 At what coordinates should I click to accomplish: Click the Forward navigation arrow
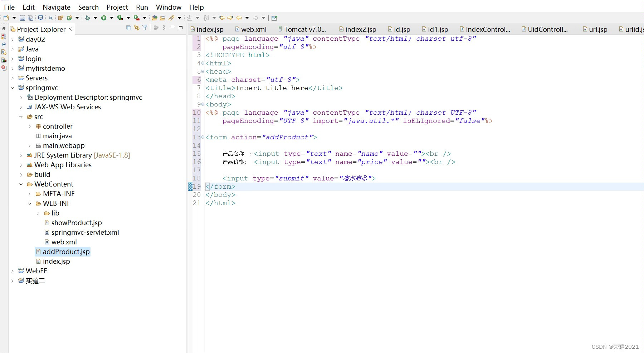point(255,18)
